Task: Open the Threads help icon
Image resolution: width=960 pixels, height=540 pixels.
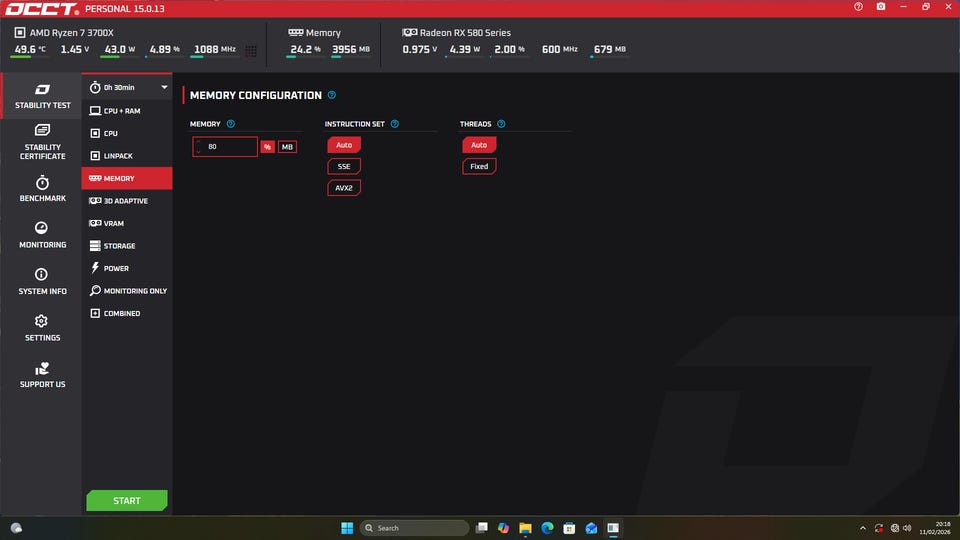Action: (501, 124)
